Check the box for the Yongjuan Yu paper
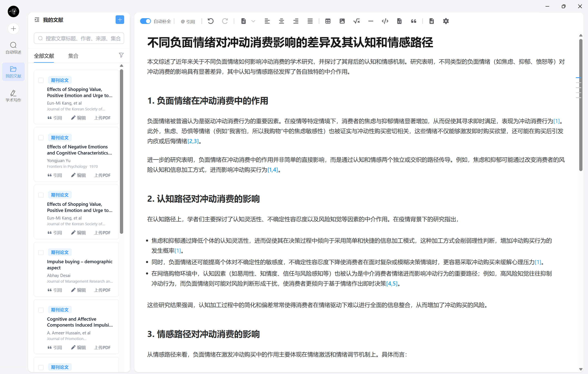This screenshot has height=374, width=588. coord(41,138)
